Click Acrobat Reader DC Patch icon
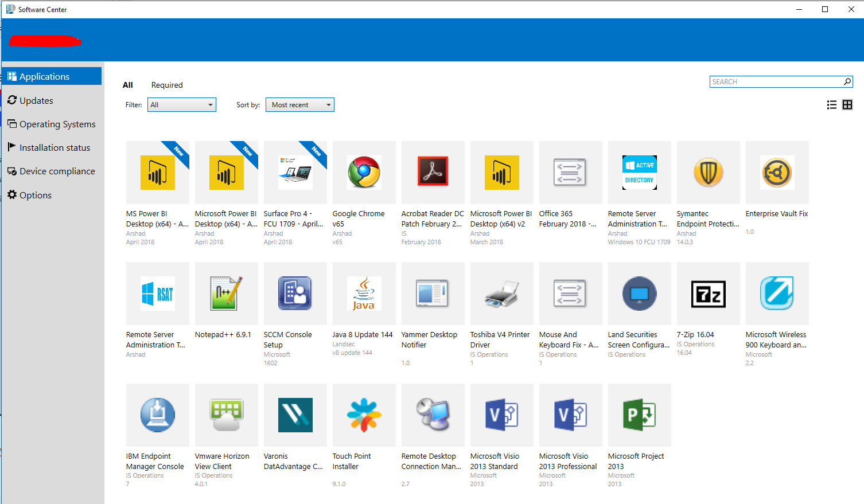This screenshot has height=504, width=864. coord(433,173)
